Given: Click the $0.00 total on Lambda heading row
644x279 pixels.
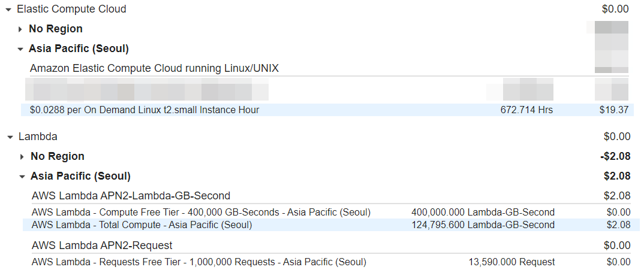Looking at the screenshot, I should pyautogui.click(x=617, y=137).
